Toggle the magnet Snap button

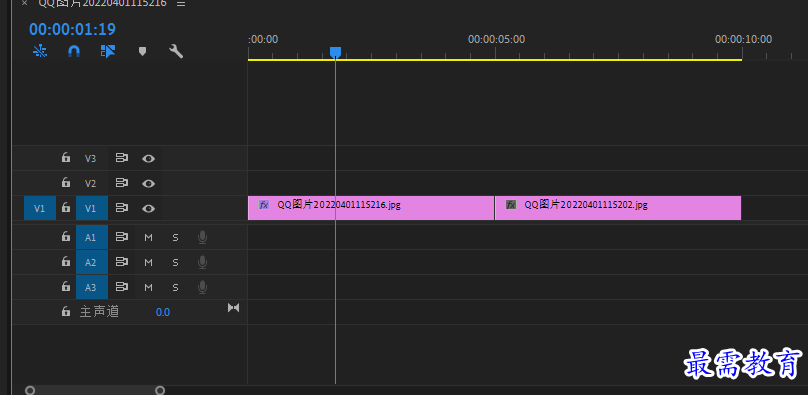[74, 51]
